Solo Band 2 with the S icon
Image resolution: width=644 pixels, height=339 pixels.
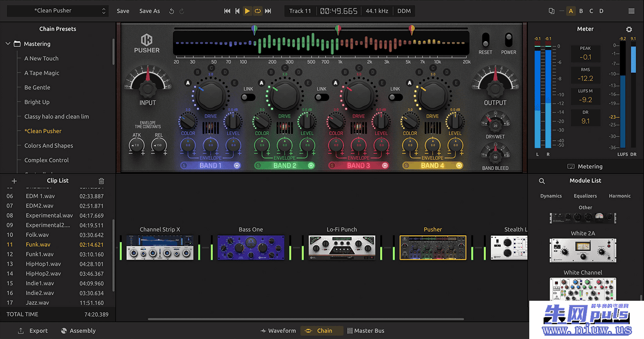[258, 165]
